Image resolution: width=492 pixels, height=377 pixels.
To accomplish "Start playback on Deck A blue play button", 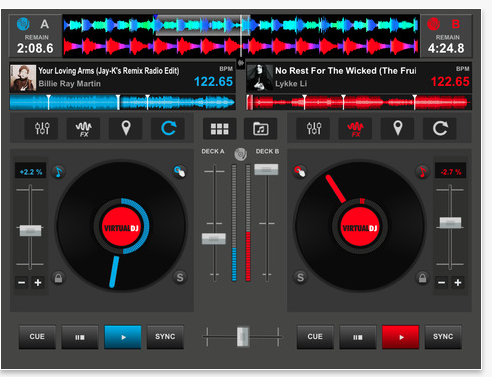I will (x=123, y=337).
